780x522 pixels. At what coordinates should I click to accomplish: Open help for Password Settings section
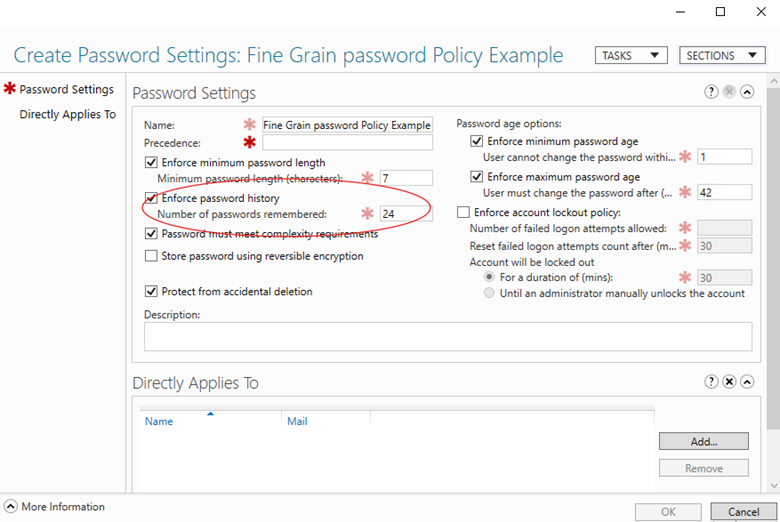(711, 92)
